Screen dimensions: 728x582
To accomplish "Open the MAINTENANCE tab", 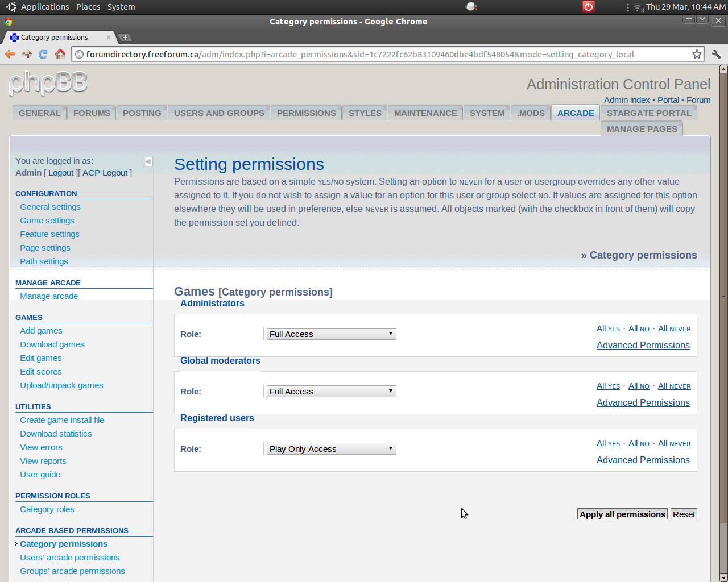I will [425, 113].
